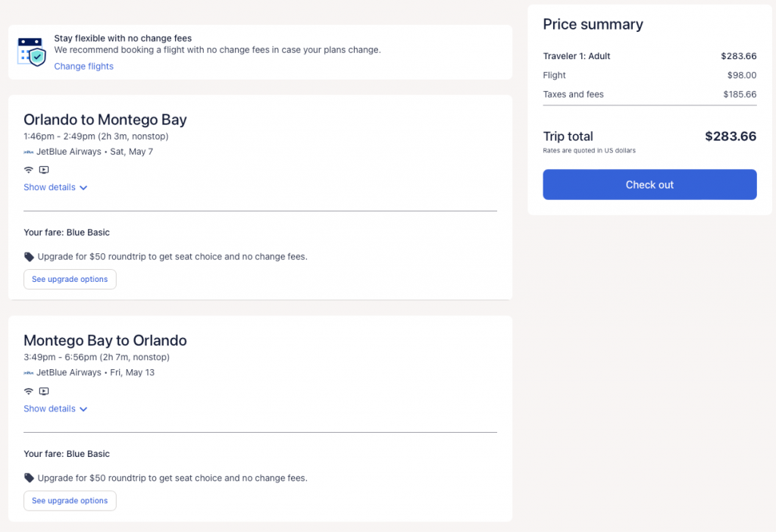The width and height of the screenshot is (776, 532).
Task: Click the Montego Bay to Orlando heading
Action: pyautogui.click(x=105, y=340)
